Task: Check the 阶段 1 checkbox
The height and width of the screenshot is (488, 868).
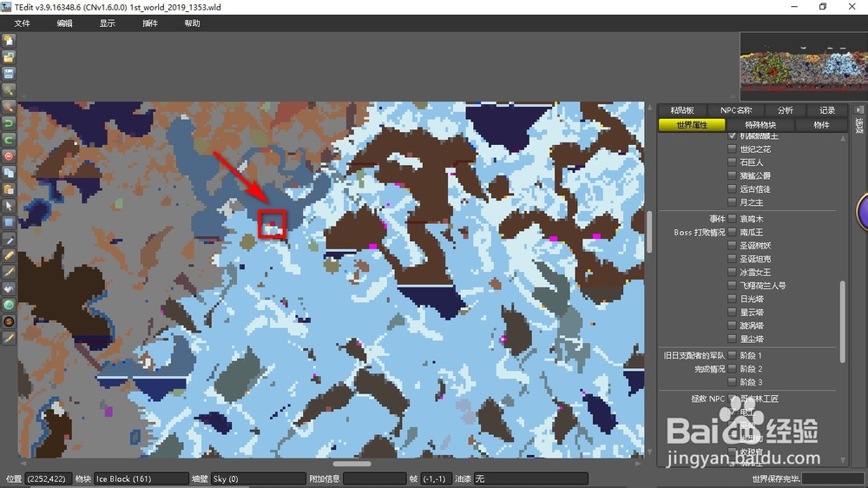Action: coord(732,355)
